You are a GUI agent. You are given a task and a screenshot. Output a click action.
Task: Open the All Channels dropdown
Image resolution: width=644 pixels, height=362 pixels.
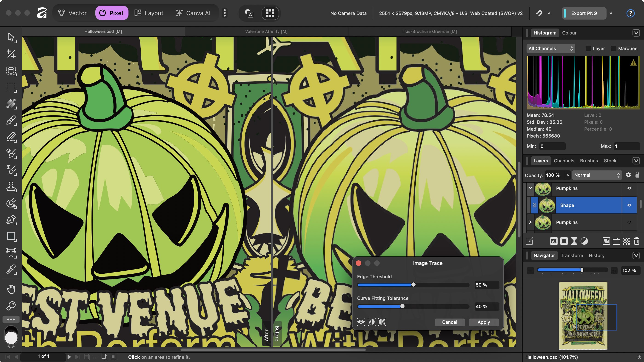pyautogui.click(x=550, y=49)
